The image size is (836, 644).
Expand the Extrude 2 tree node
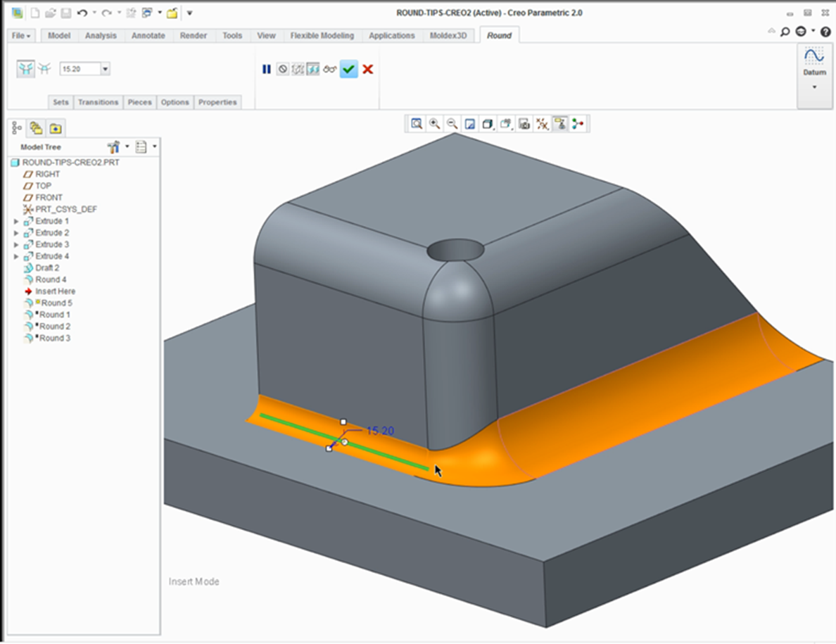[x=16, y=233]
